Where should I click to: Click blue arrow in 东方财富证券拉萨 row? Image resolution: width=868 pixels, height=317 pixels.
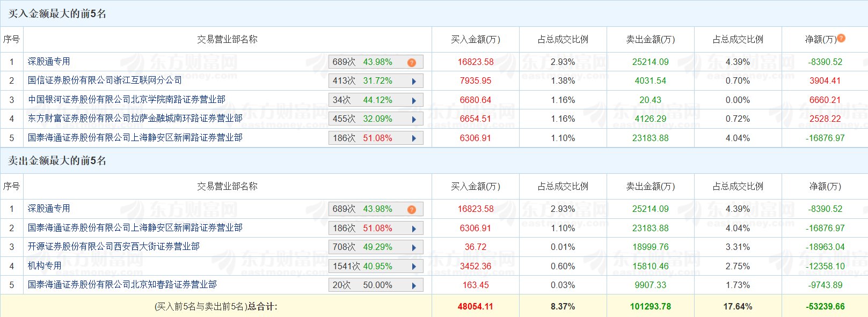[x=414, y=120]
